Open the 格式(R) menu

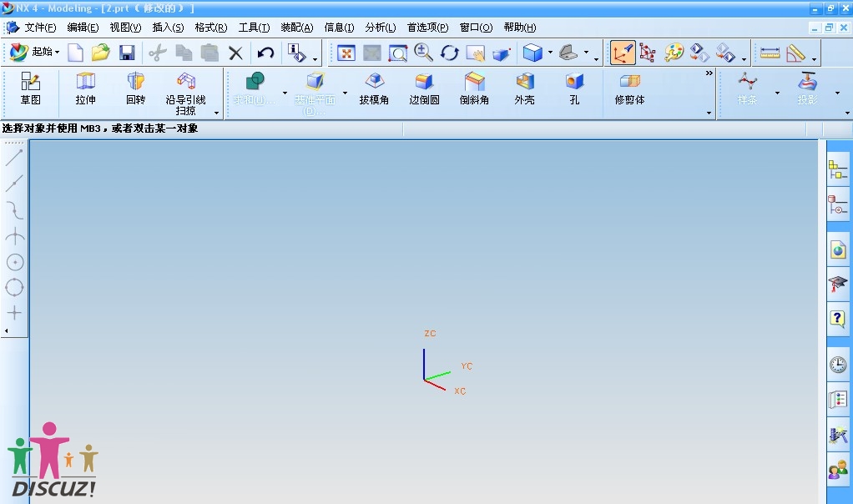(210, 28)
